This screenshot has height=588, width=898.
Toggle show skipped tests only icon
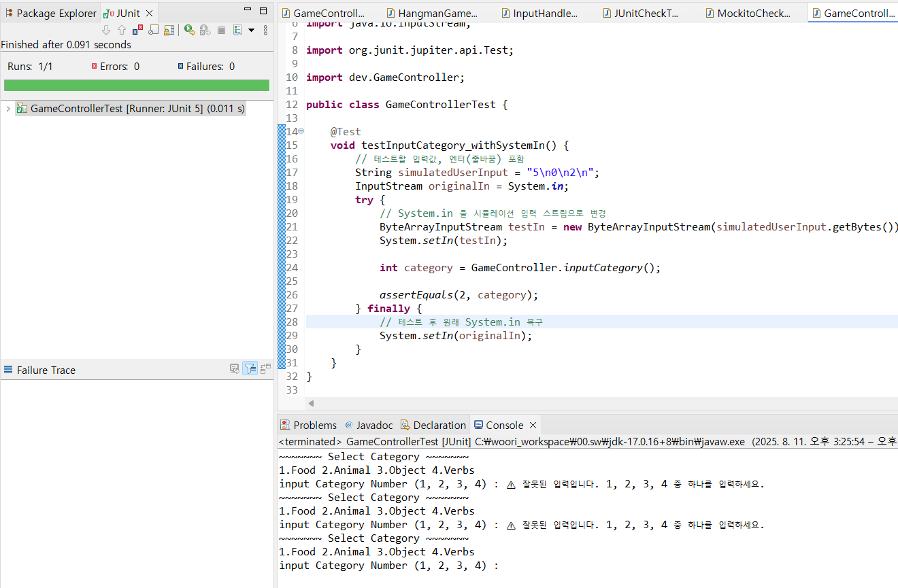click(x=154, y=30)
